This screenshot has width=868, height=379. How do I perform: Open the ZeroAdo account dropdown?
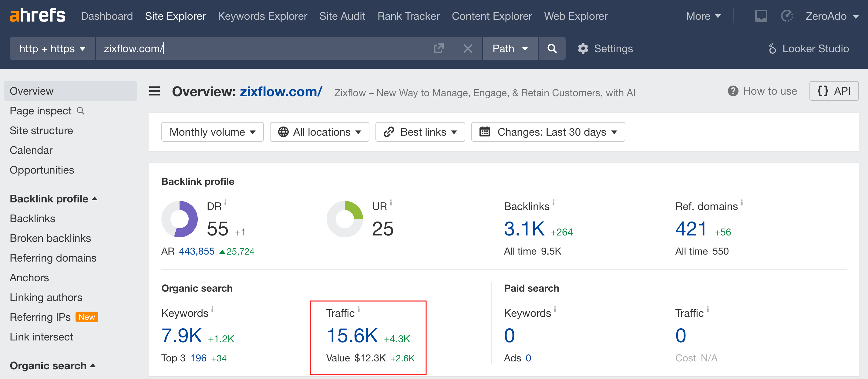coord(832,16)
